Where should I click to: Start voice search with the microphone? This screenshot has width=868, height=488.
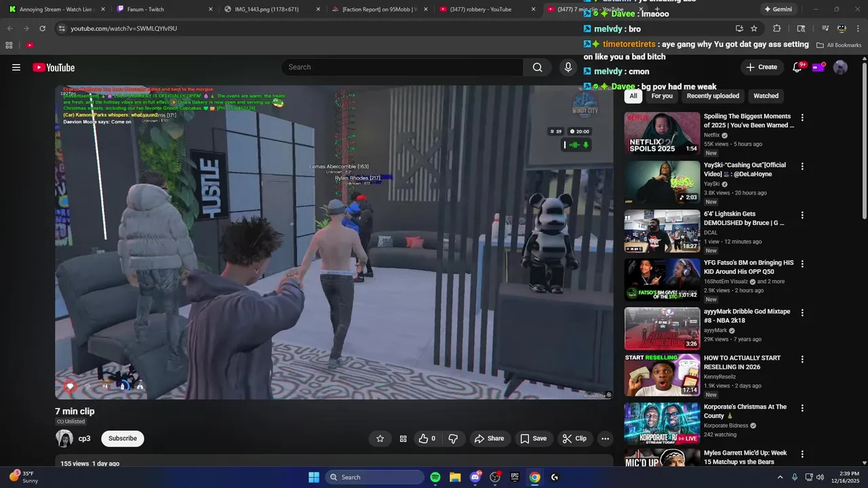click(568, 67)
